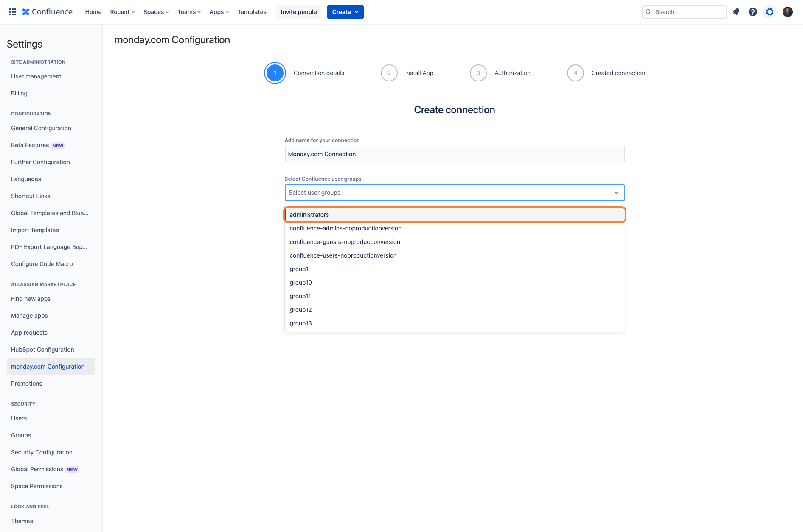Select group10 from the list
This screenshot has height=532, width=803.
455,283
